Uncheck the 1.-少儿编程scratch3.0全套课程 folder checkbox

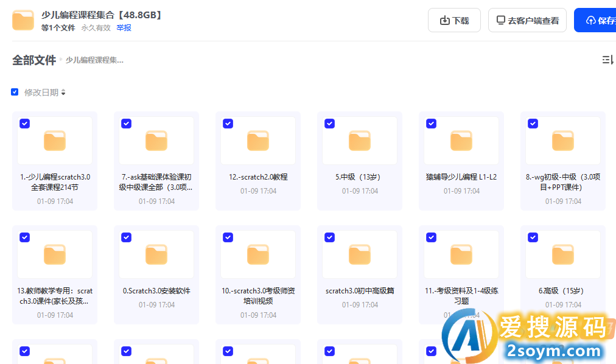25,124
